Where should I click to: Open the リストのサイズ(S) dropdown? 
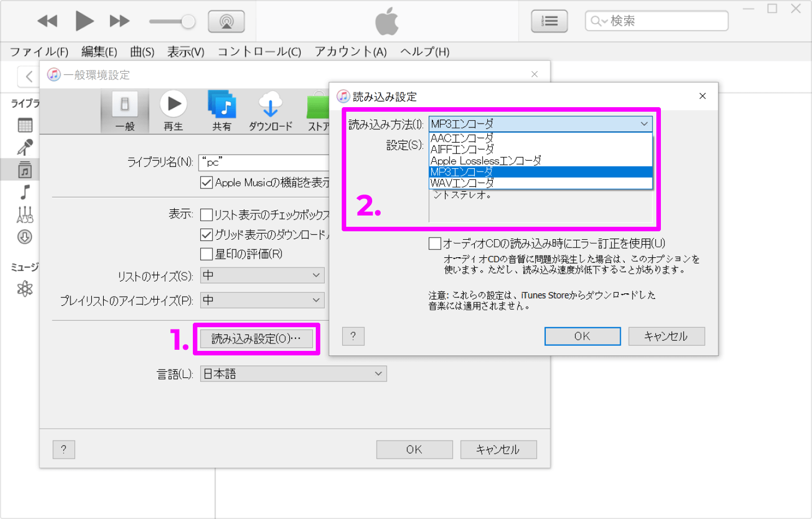tap(263, 275)
